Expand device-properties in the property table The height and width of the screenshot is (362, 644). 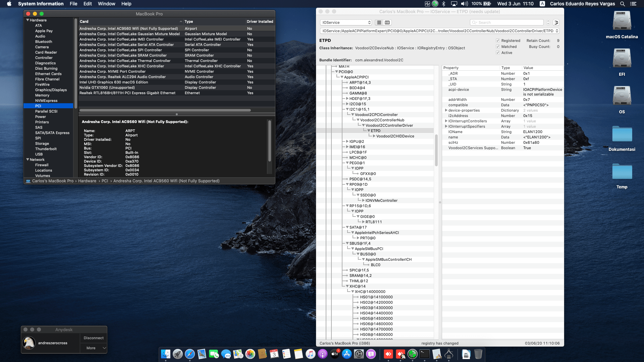coord(446,110)
